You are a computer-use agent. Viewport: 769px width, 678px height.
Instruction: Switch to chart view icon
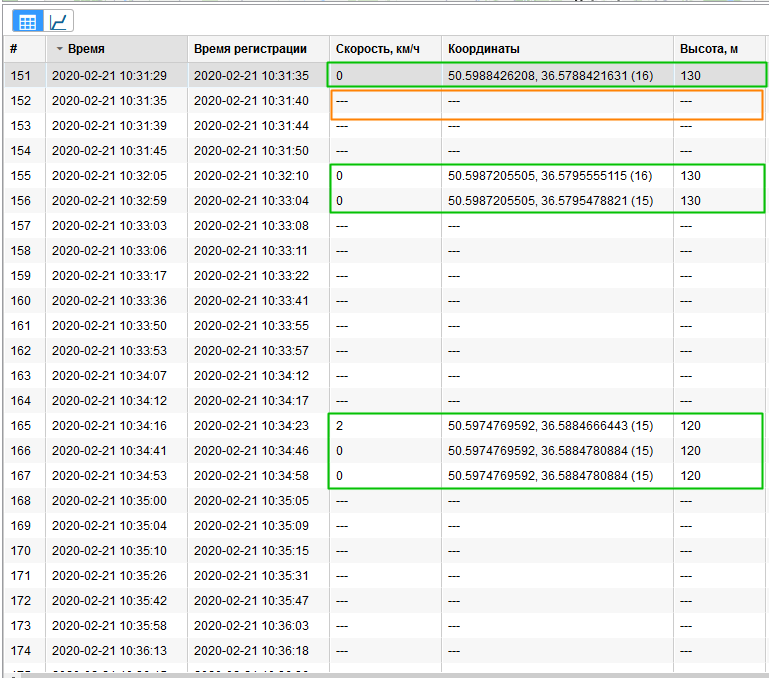[59, 21]
